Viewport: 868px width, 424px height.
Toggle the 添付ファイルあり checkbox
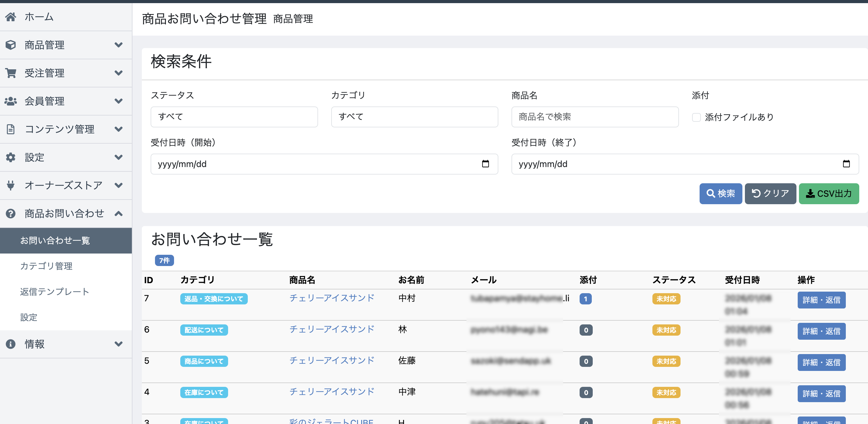(696, 117)
